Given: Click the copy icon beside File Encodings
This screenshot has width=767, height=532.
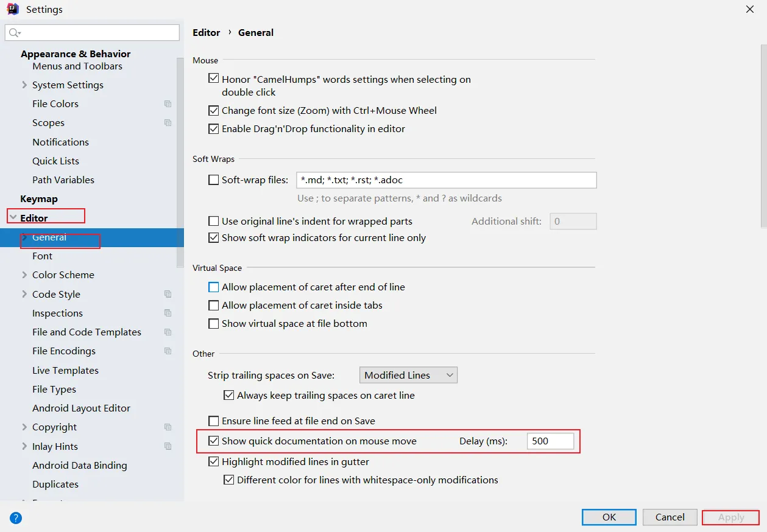Looking at the screenshot, I should pyautogui.click(x=168, y=351).
